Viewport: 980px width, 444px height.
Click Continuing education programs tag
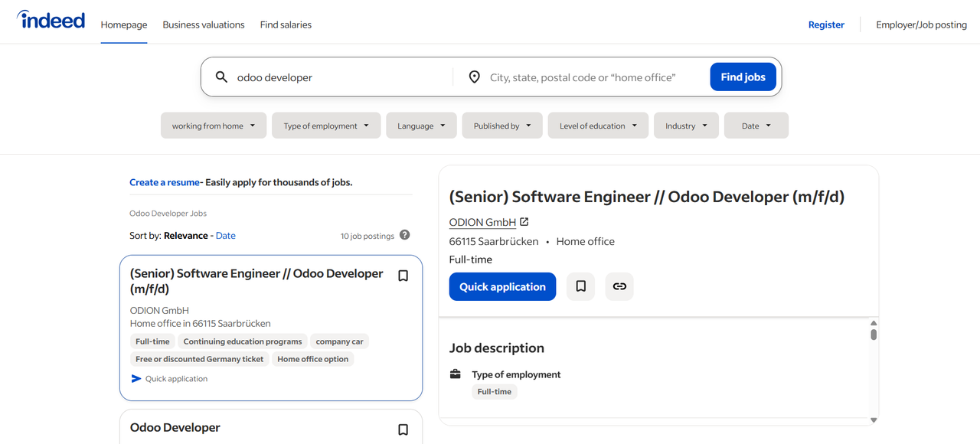coord(243,341)
